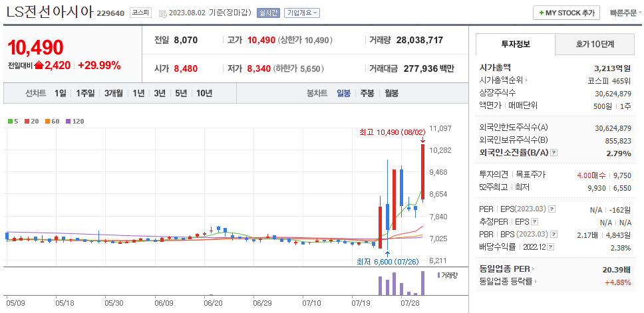
Task: Click the 투자의견 label
Action: pyautogui.click(x=492, y=175)
